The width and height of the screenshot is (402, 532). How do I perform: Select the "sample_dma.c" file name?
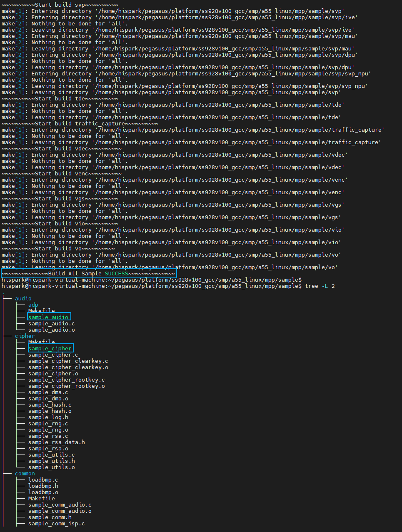(x=48, y=392)
